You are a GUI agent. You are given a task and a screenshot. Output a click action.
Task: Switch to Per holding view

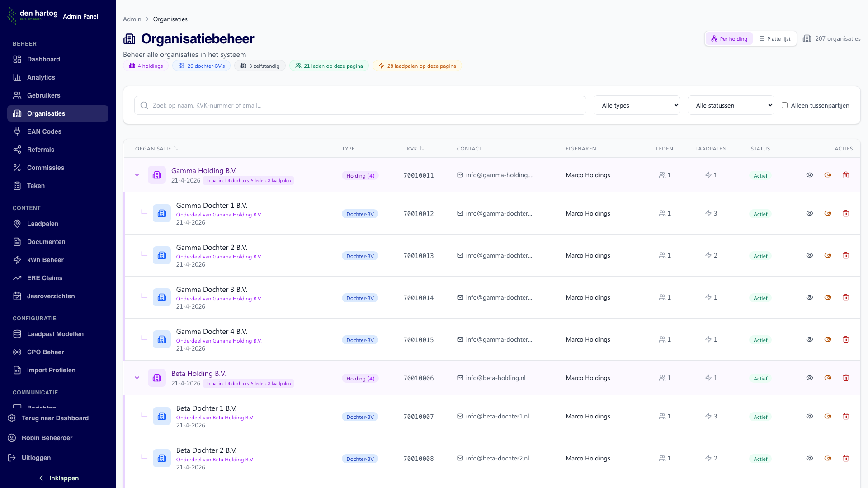tap(729, 39)
